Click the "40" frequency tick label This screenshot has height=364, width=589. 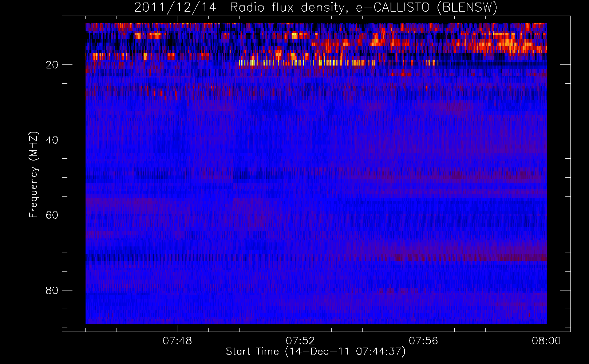point(52,140)
